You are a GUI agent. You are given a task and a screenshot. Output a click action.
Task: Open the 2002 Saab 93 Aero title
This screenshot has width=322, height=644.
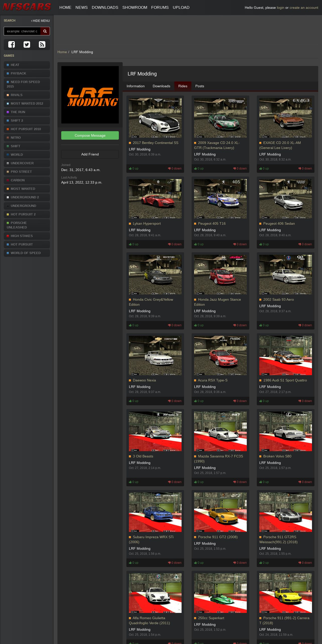click(278, 299)
